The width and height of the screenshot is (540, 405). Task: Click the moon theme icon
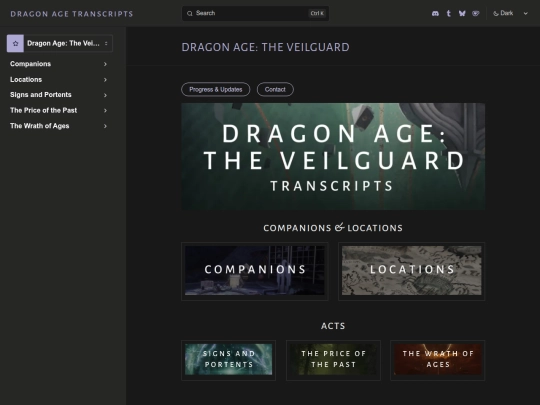496,13
